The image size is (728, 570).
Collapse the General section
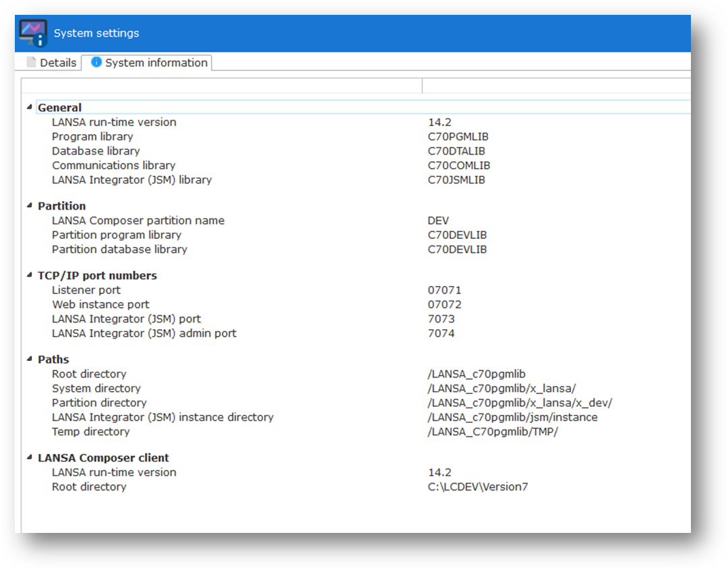(29, 107)
